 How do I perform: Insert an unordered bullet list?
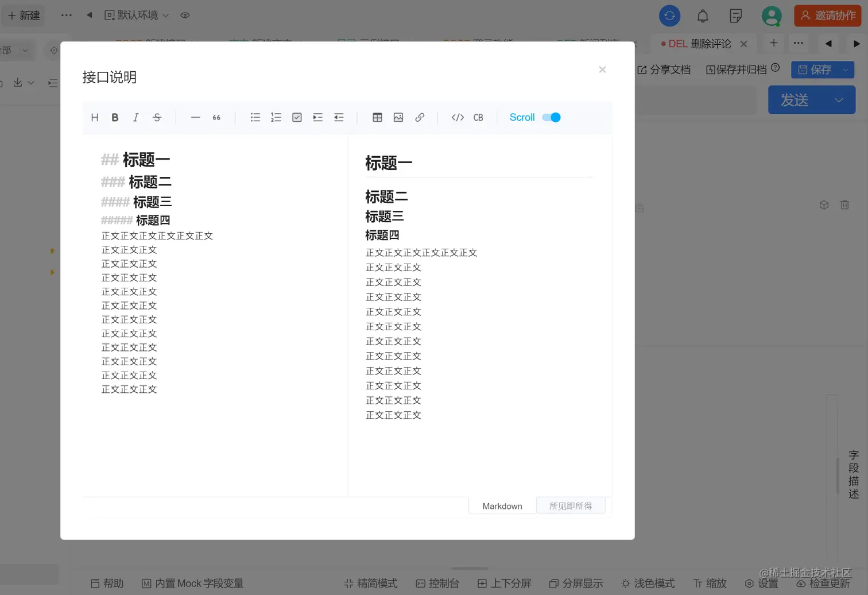[255, 117]
